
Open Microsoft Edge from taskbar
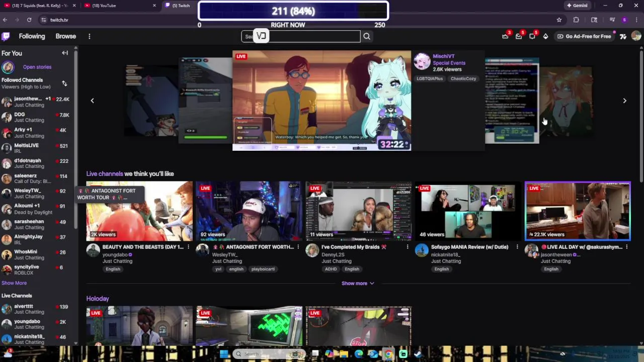click(359, 354)
